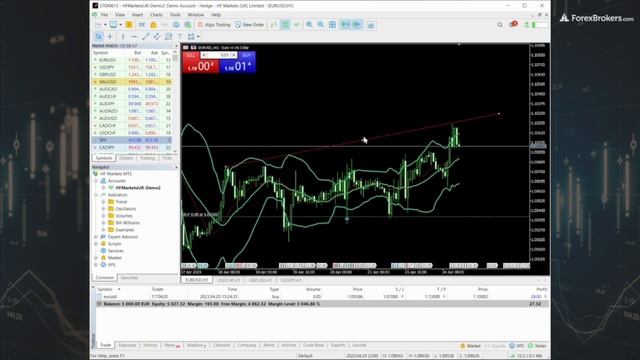640x360 pixels.
Task: Switch to the GBPUSD,H1 chart tab
Action: coord(260,280)
